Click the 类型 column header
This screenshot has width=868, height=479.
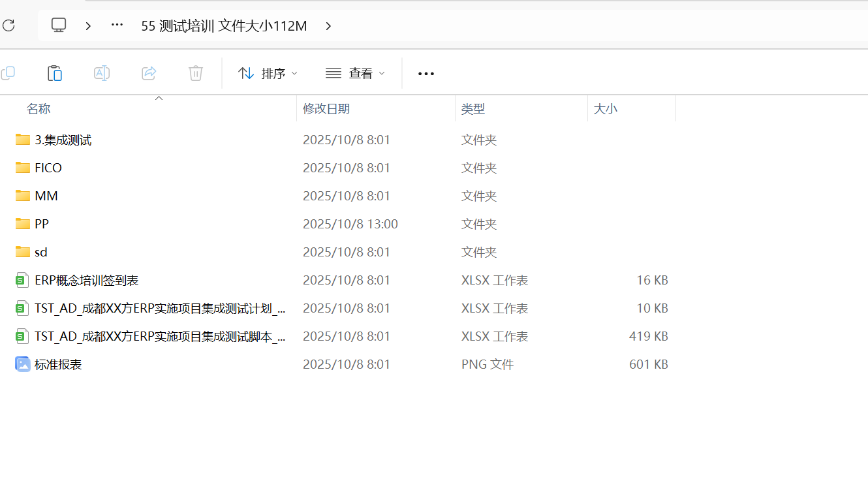(x=473, y=109)
